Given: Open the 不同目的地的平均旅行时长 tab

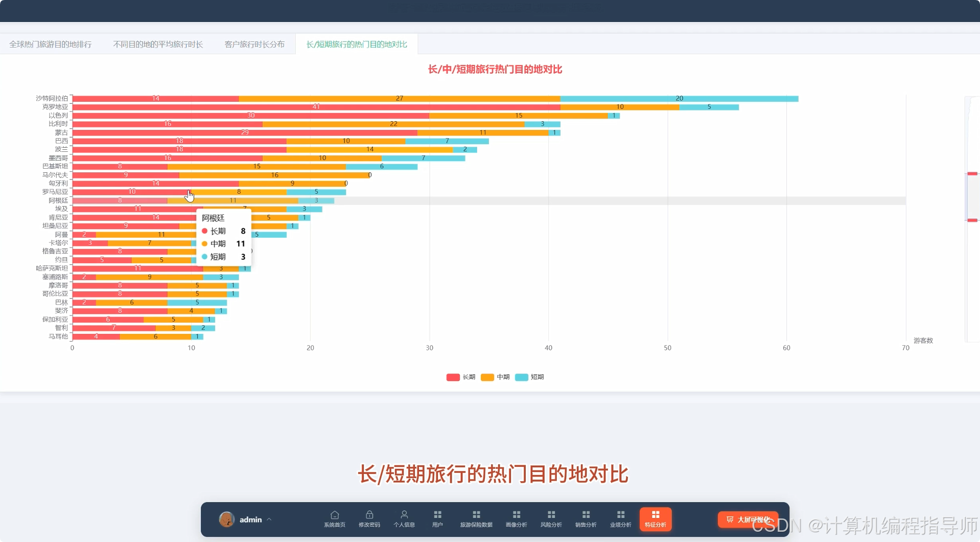Looking at the screenshot, I should pyautogui.click(x=158, y=44).
